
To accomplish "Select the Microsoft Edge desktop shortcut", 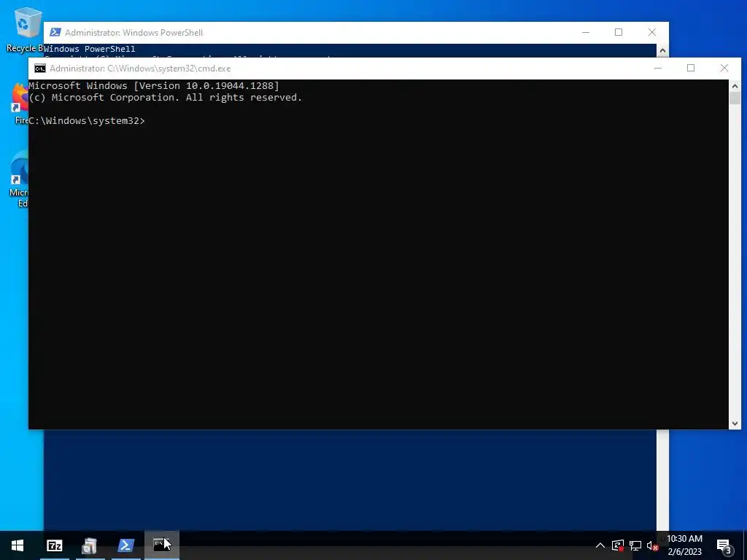I will pos(19,179).
